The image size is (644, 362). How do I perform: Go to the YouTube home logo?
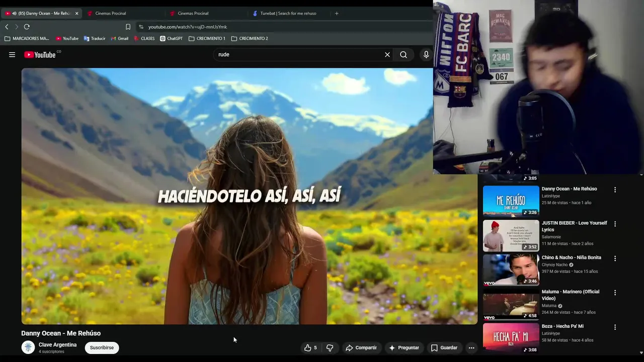point(40,55)
